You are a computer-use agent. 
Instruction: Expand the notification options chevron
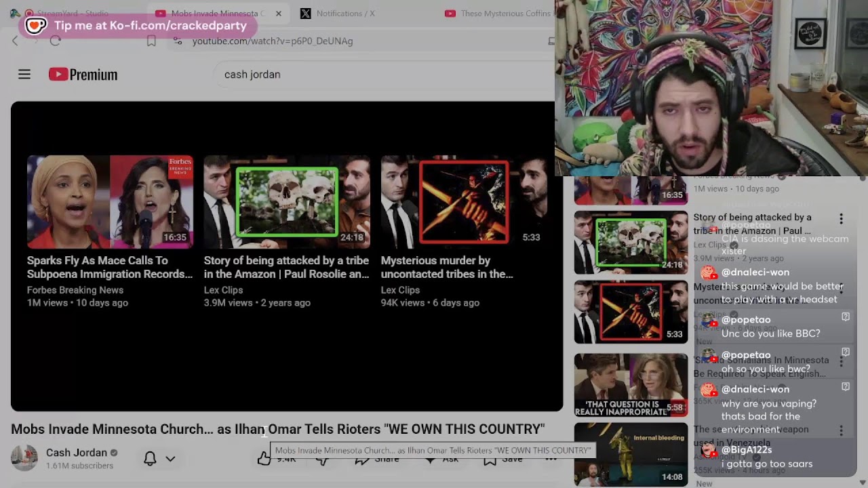pyautogui.click(x=170, y=459)
